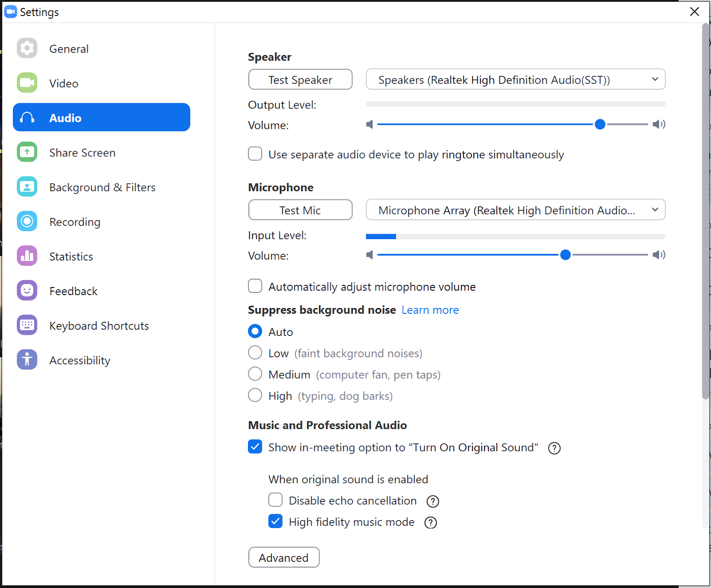This screenshot has width=711, height=588.
Task: Click the Test Speaker button
Action: click(x=300, y=80)
